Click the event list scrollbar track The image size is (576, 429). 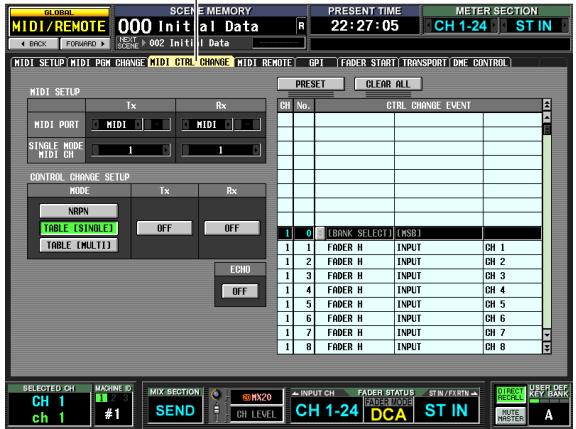547,231
